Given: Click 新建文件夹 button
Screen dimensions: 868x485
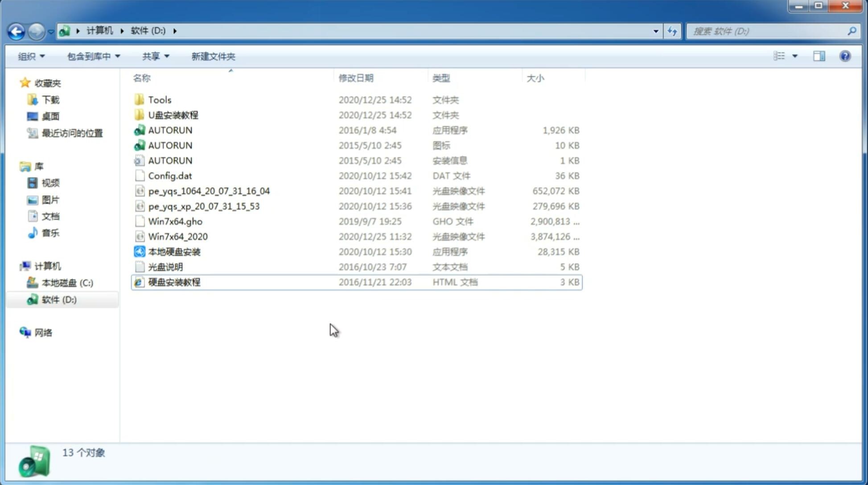Looking at the screenshot, I should click(213, 56).
